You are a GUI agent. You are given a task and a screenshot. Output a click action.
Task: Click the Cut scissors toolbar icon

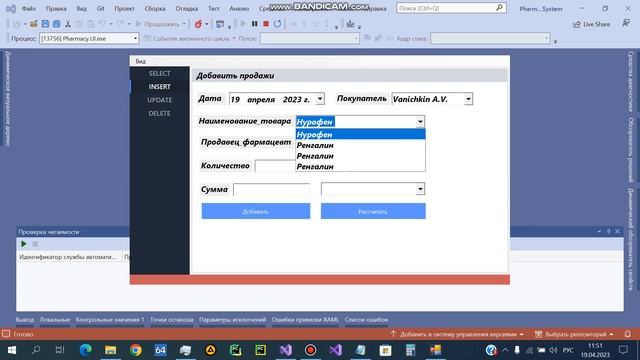(68, 24)
